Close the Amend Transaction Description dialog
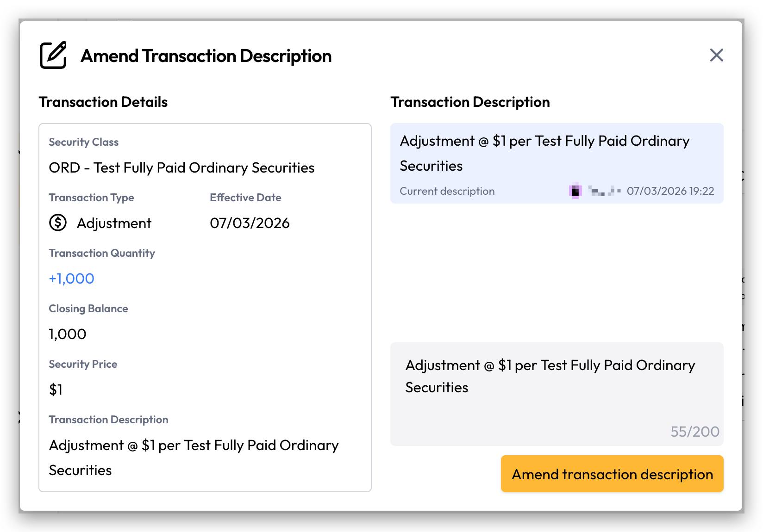This screenshot has height=532, width=763. (x=716, y=55)
